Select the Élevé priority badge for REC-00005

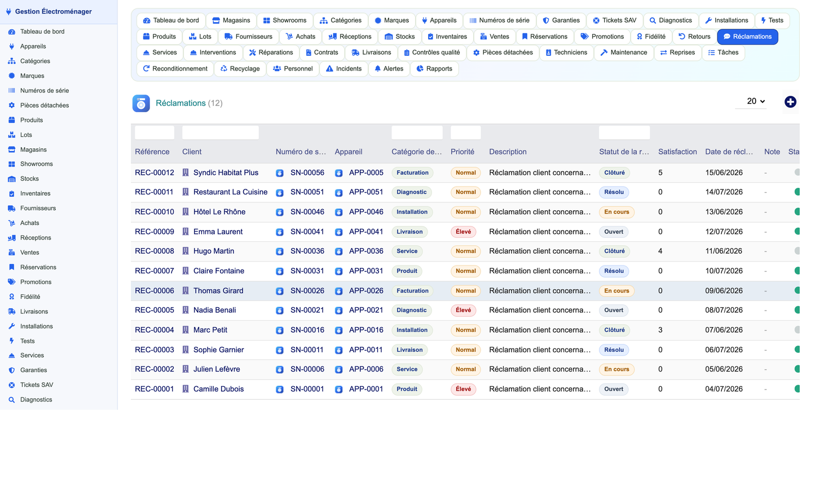coord(464,310)
